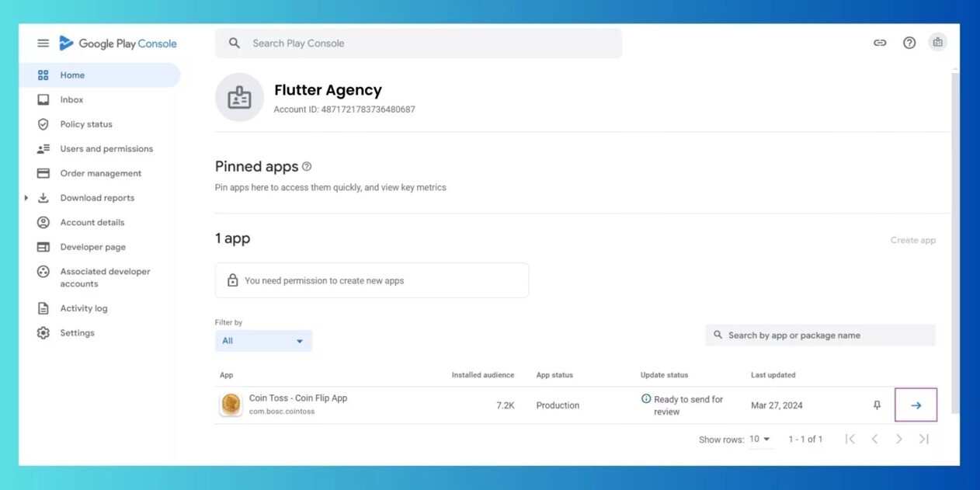Open the help question mark icon

909,43
